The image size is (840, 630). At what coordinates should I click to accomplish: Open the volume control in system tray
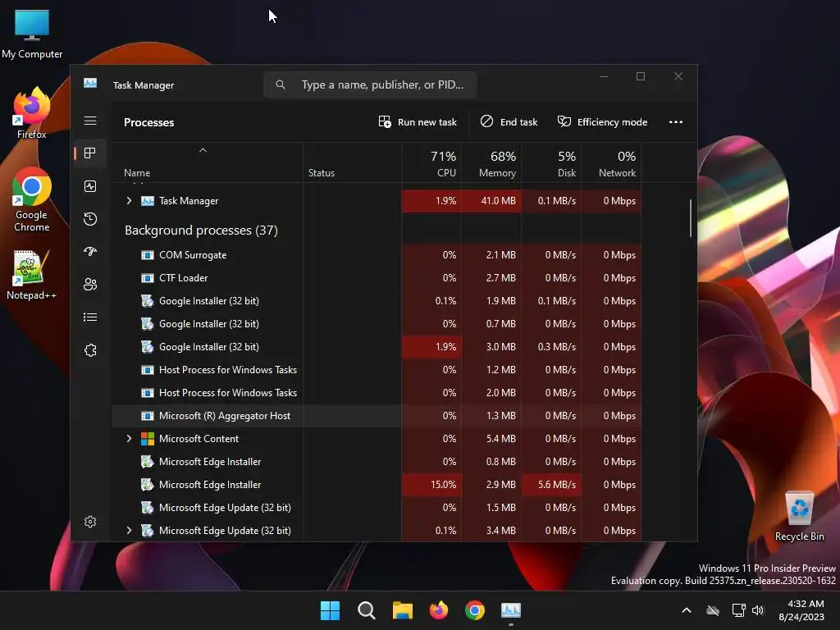[x=757, y=610]
